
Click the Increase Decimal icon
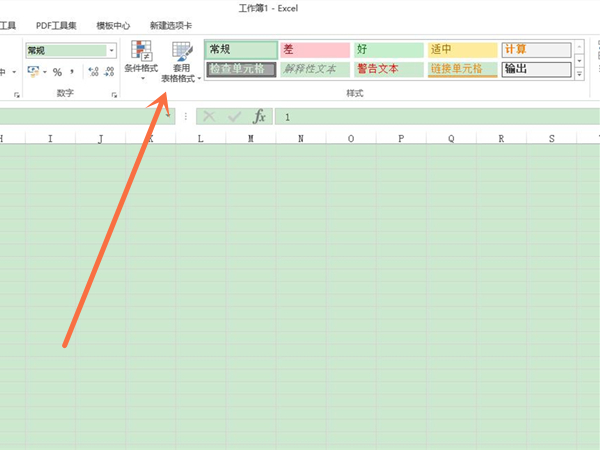pos(94,72)
